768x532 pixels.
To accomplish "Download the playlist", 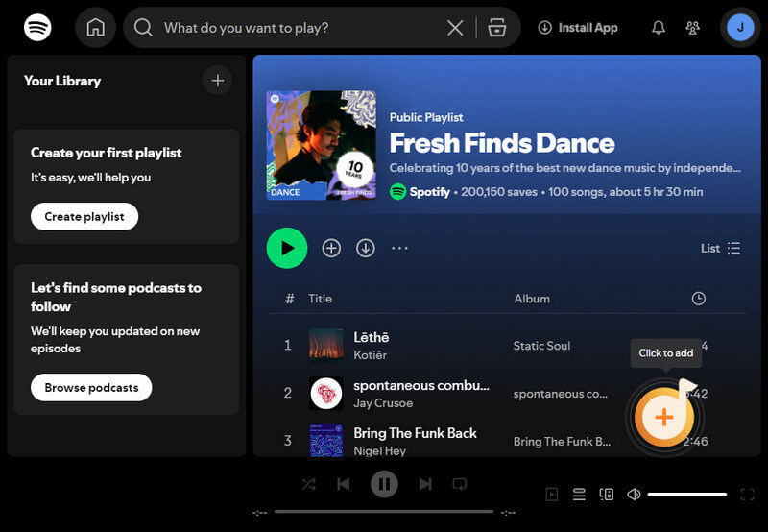I will pyautogui.click(x=366, y=248).
